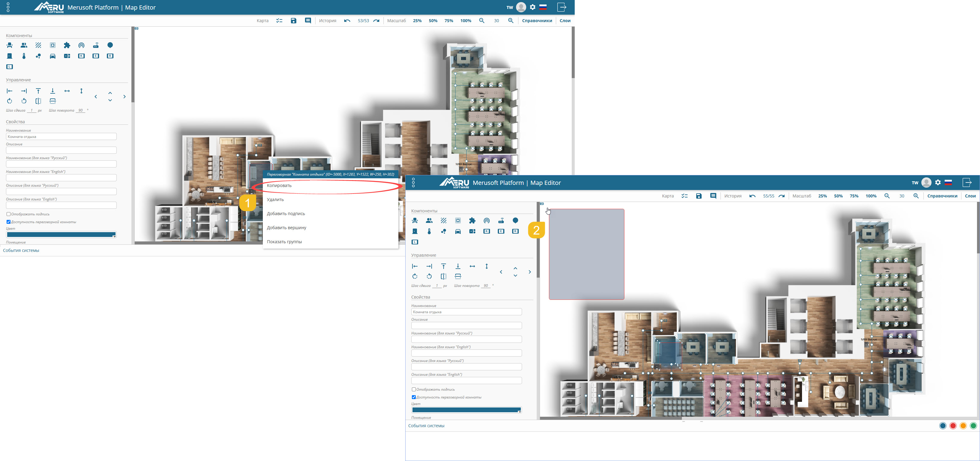Set zoom to 75% in the upper toolbar
This screenshot has width=980, height=461.
(x=448, y=21)
